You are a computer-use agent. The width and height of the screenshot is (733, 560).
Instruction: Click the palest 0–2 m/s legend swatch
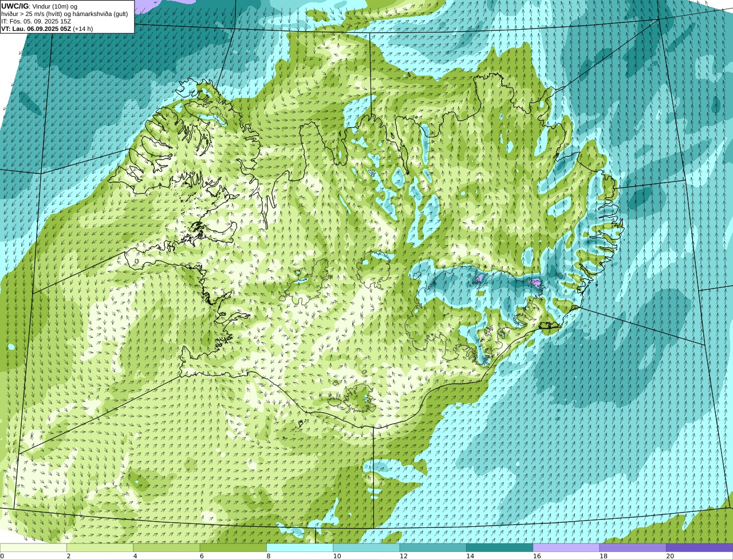click(x=33, y=547)
